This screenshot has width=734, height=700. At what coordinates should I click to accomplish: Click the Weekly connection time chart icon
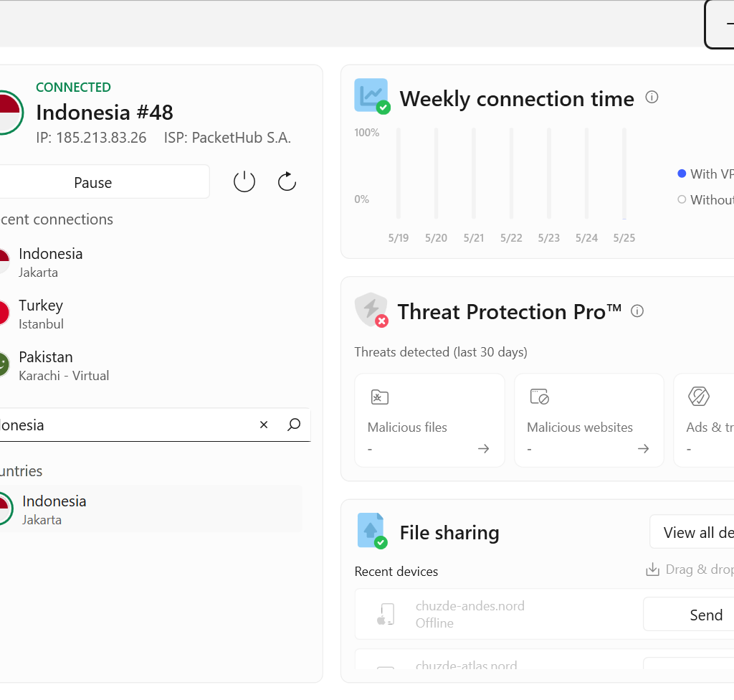tap(372, 96)
